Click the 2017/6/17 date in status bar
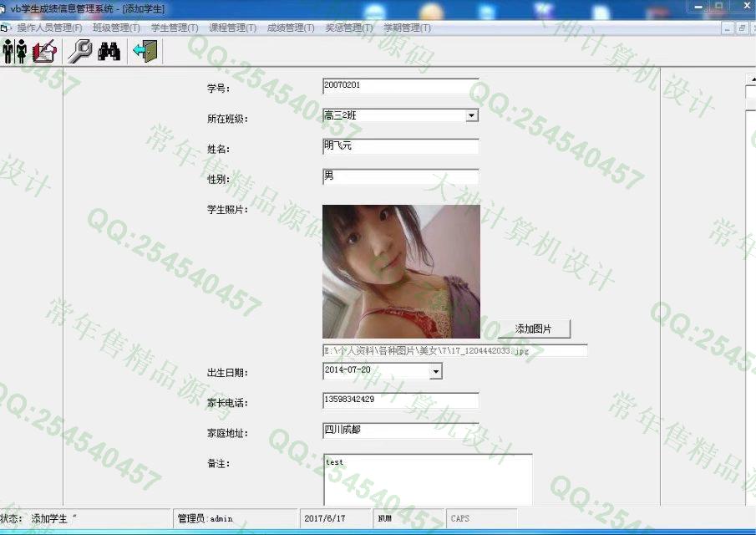Screen dimensions: 756x535 pos(336,518)
